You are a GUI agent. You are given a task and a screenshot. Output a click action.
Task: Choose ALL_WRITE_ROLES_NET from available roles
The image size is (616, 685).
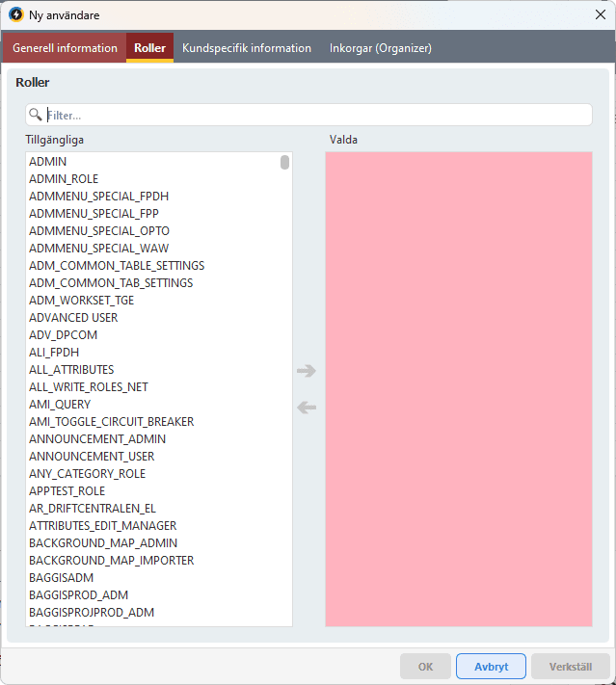(x=89, y=387)
